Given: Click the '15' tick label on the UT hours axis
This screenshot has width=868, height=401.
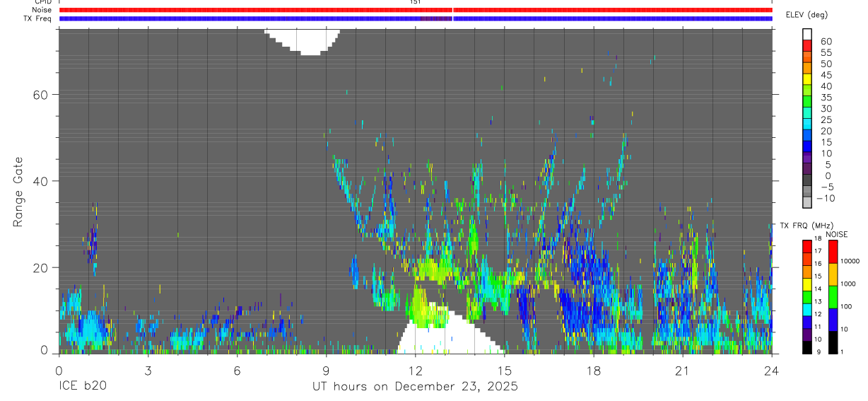Looking at the screenshot, I should 504,371.
